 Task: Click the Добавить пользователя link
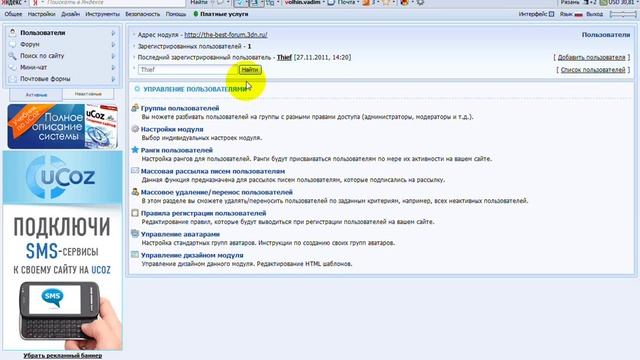coord(591,58)
